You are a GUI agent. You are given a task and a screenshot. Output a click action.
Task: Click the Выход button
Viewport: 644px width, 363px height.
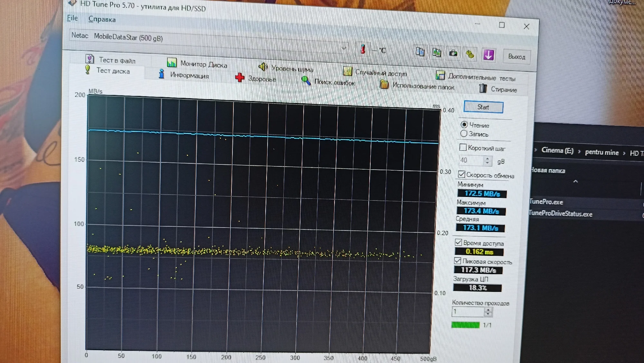(516, 57)
